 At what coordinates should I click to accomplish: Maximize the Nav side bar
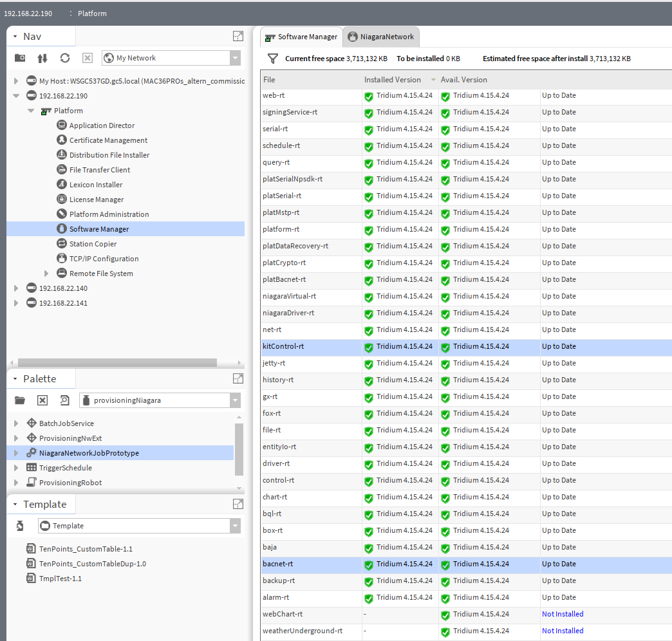pos(238,37)
